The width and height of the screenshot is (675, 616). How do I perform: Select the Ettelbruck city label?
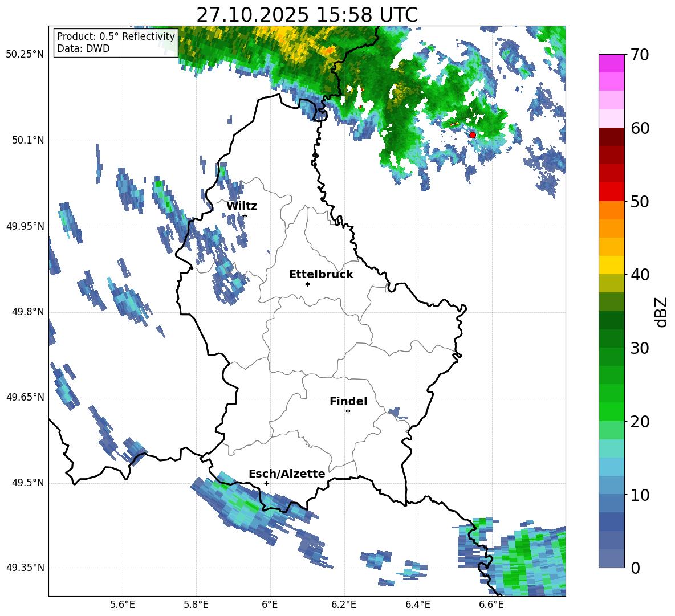pos(321,275)
